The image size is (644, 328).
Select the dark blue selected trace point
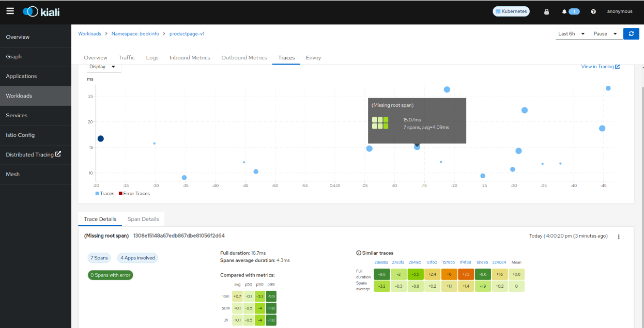tap(101, 138)
